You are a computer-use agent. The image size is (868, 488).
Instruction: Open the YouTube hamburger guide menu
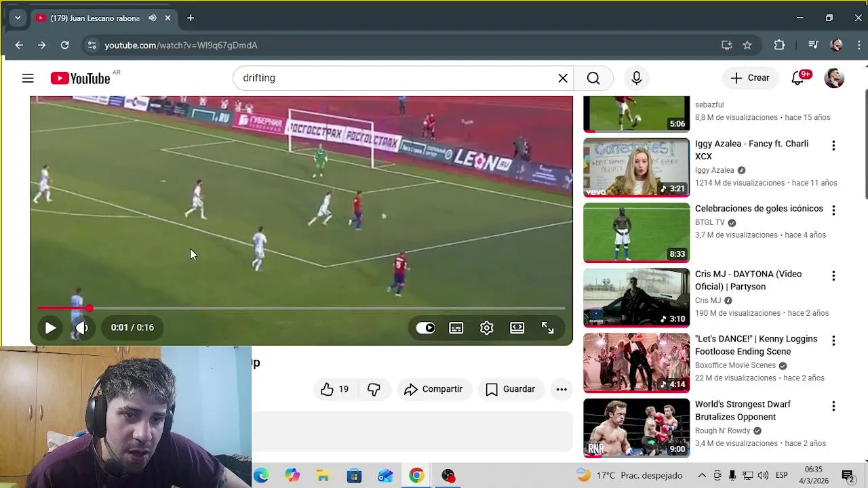pyautogui.click(x=28, y=79)
